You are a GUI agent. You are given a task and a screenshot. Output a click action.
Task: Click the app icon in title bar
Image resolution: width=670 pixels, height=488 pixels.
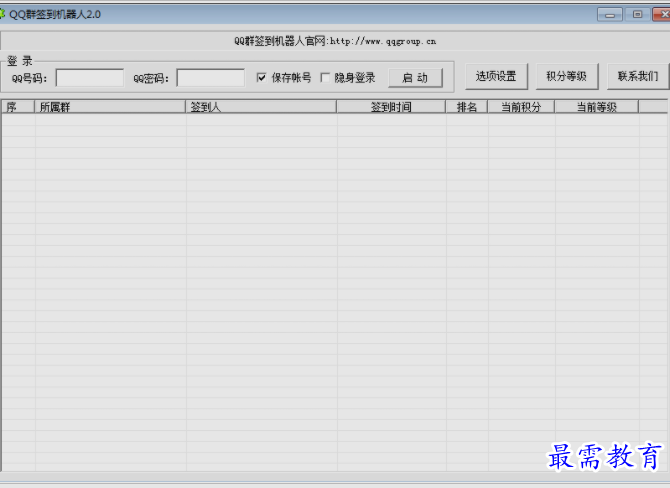2,14
